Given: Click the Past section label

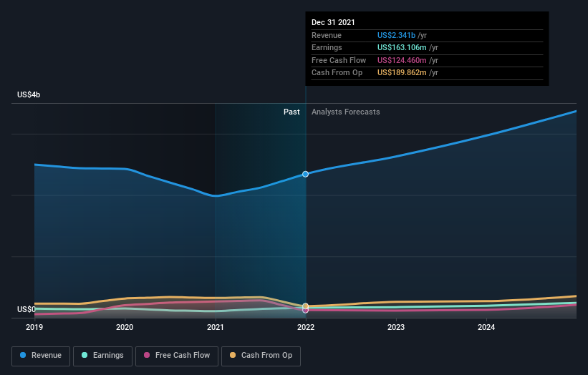Looking at the screenshot, I should click(x=291, y=112).
